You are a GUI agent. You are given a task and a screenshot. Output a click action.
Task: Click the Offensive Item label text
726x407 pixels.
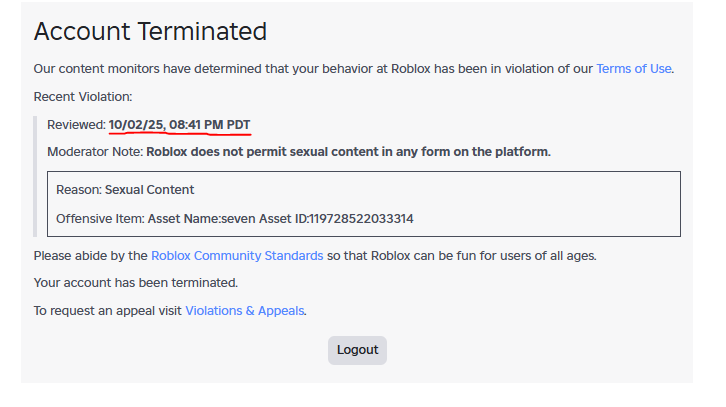pos(102,218)
